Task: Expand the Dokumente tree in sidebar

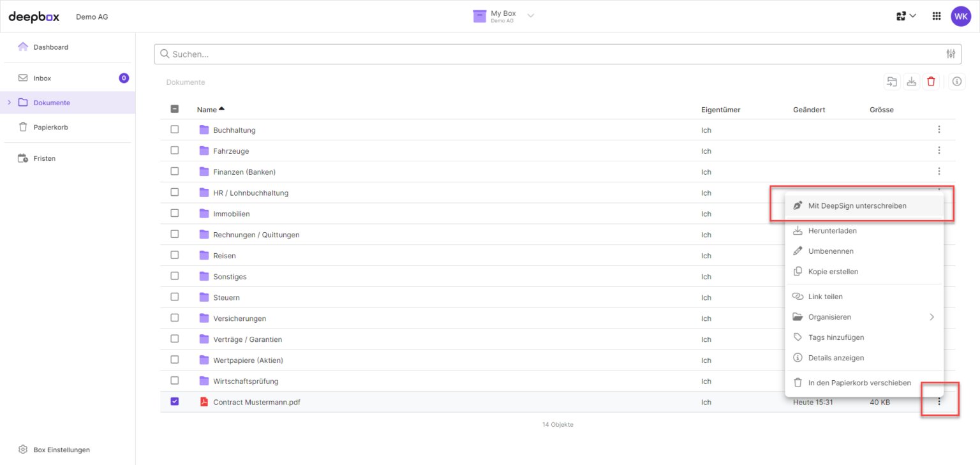Action: [x=9, y=102]
